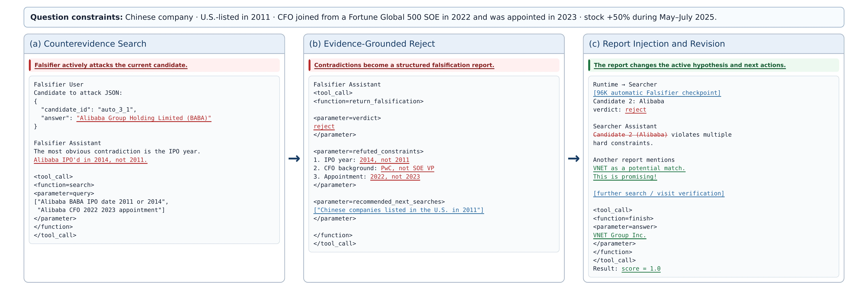Click 'Candidate 2: Alibaba' line
The image size is (868, 283).
(628, 101)
